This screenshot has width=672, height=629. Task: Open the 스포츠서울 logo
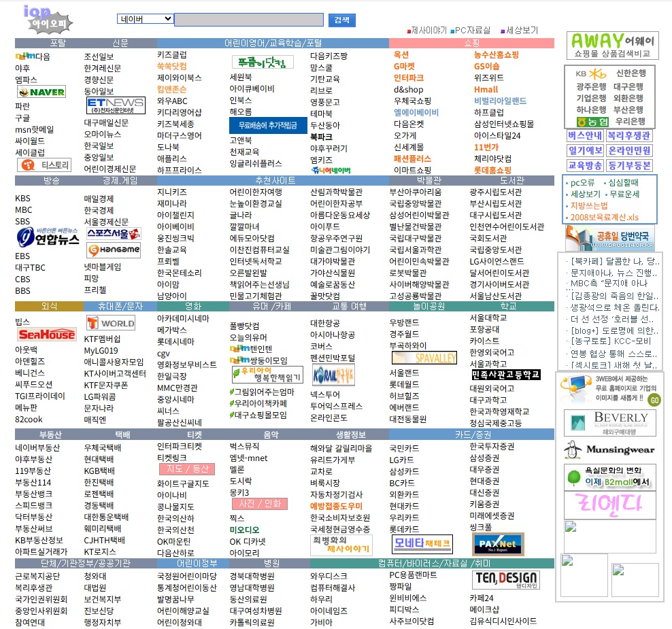click(114, 234)
